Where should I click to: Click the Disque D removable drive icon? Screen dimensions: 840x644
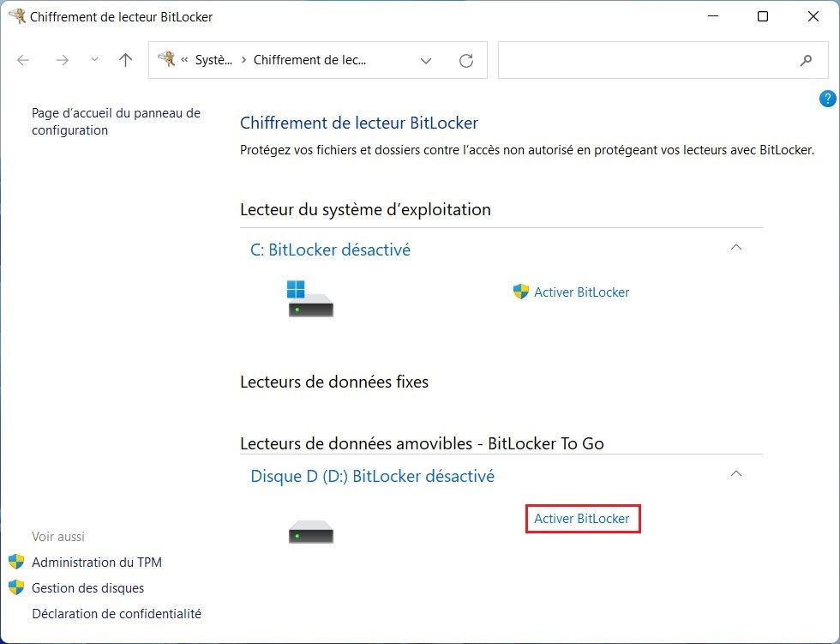[x=310, y=532]
